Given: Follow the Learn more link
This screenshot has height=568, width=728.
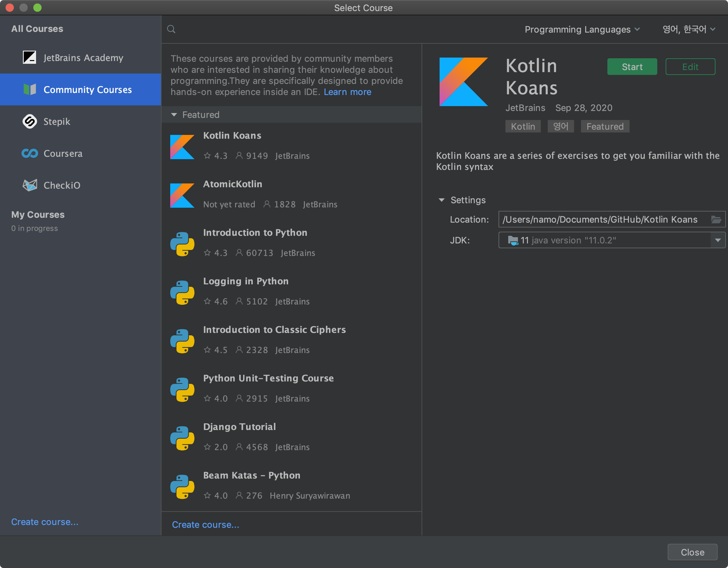Looking at the screenshot, I should (x=347, y=92).
